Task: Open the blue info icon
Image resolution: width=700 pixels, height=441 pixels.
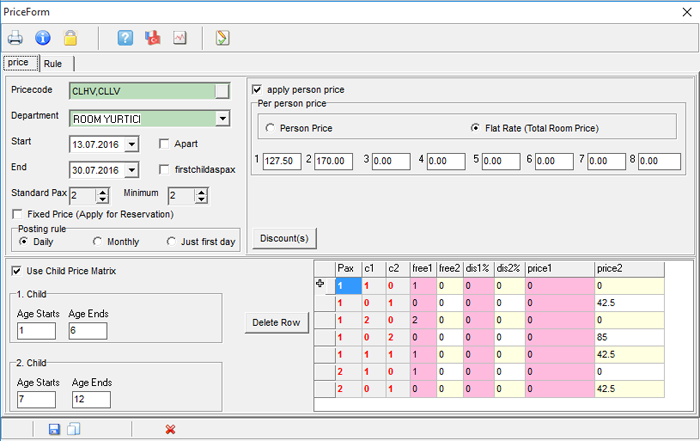Action: [x=43, y=38]
